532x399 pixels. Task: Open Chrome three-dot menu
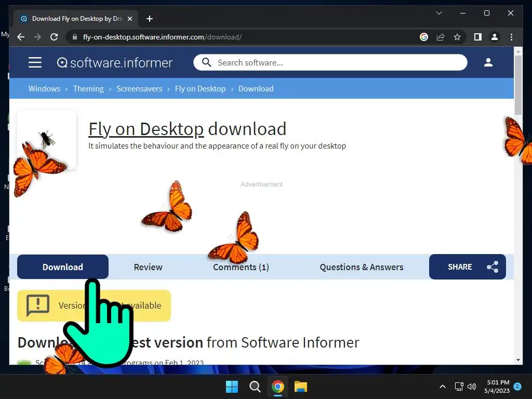511,37
